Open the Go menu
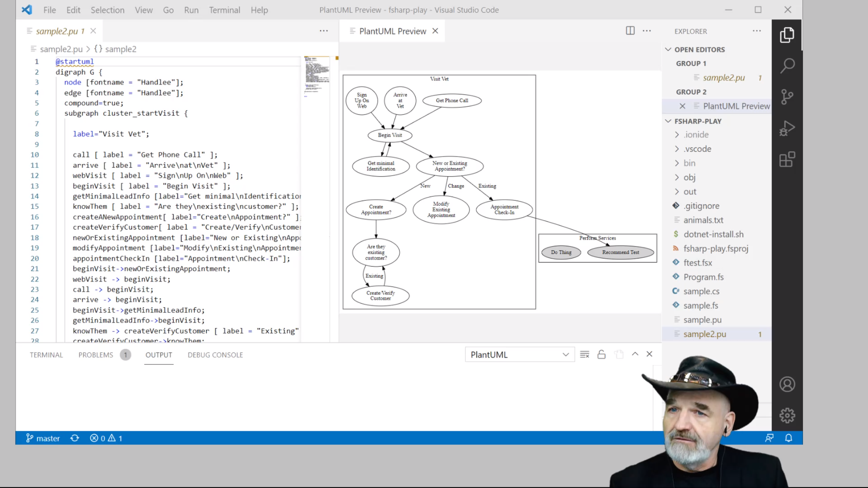The width and height of the screenshot is (868, 488). 168,10
